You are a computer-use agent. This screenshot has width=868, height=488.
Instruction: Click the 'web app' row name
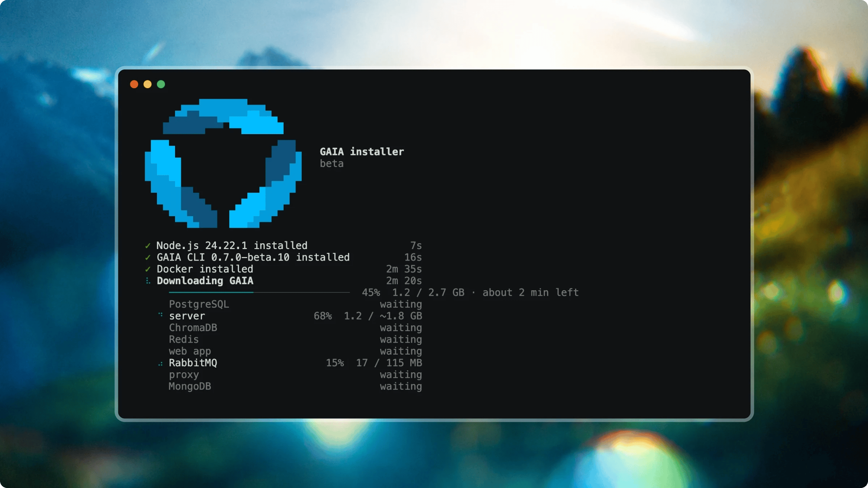pyautogui.click(x=190, y=351)
